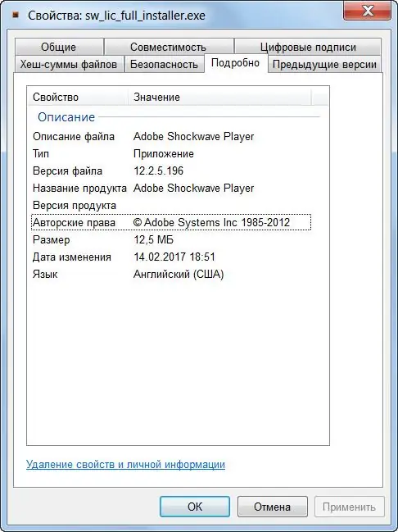
Task: Select the Размер property label
Action: [52, 240]
